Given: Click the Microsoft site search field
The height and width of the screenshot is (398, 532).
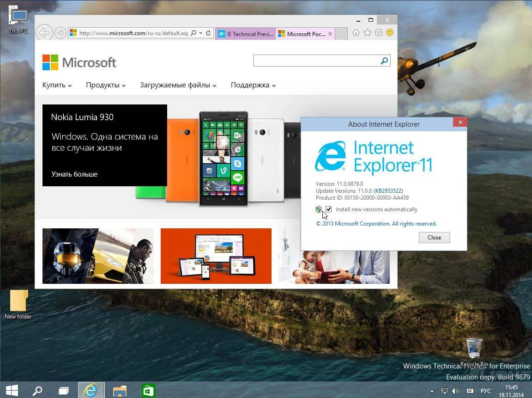Looking at the screenshot, I should (316, 61).
